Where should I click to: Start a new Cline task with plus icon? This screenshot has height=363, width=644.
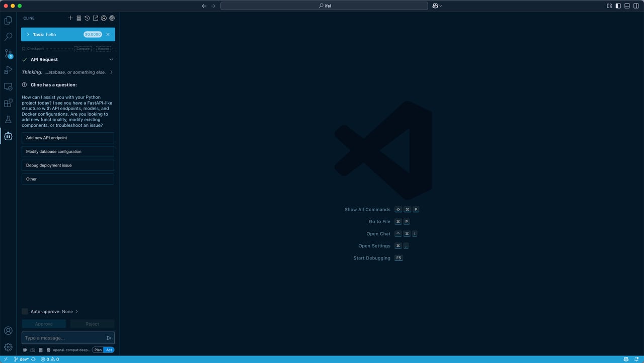pos(70,18)
